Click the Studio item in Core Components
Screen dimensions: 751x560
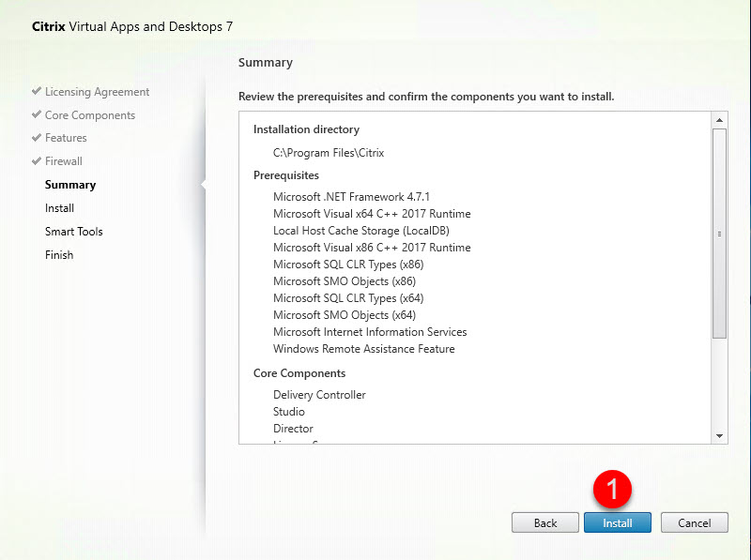289,412
